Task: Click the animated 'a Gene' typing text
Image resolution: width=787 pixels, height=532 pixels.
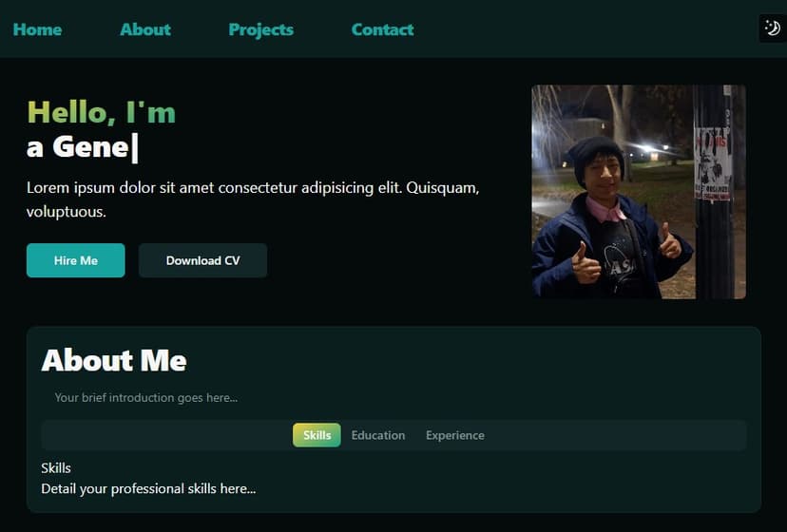Action: pos(82,147)
